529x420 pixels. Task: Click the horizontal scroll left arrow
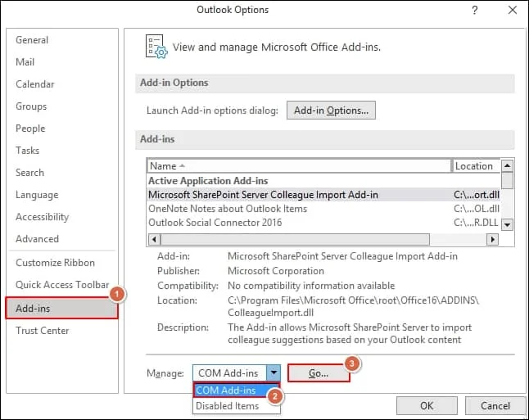tap(154, 240)
